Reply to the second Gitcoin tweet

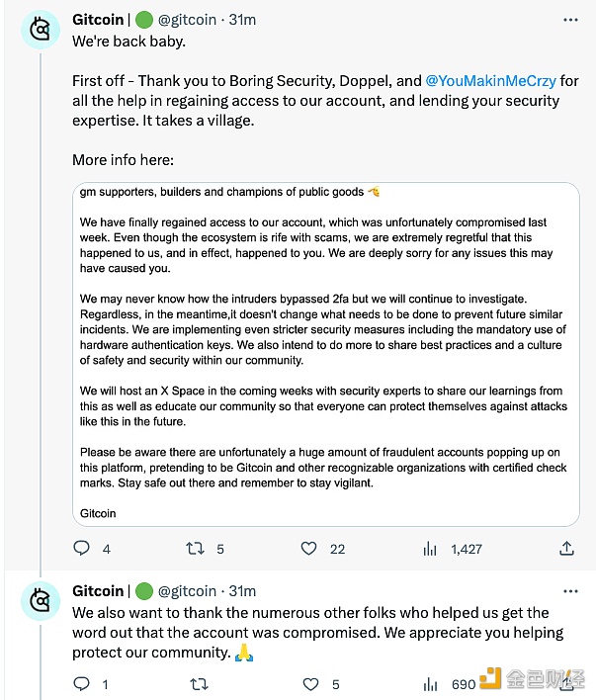click(x=82, y=683)
